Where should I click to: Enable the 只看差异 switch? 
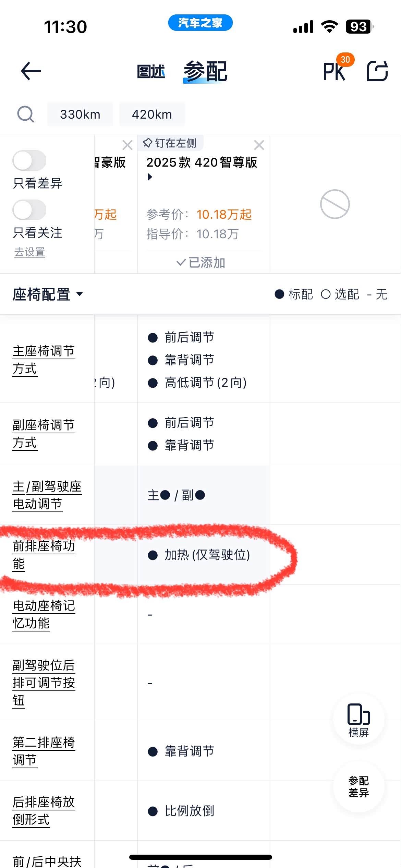tap(29, 160)
